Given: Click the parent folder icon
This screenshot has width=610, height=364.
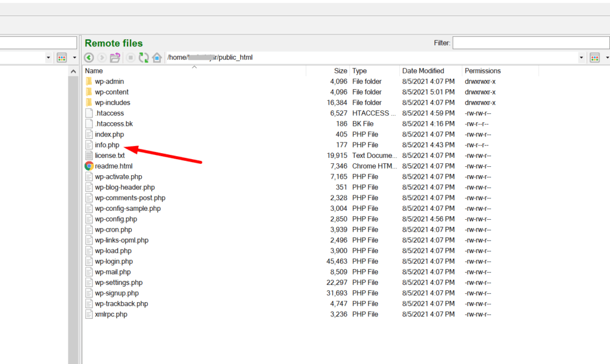Looking at the screenshot, I should [x=115, y=58].
